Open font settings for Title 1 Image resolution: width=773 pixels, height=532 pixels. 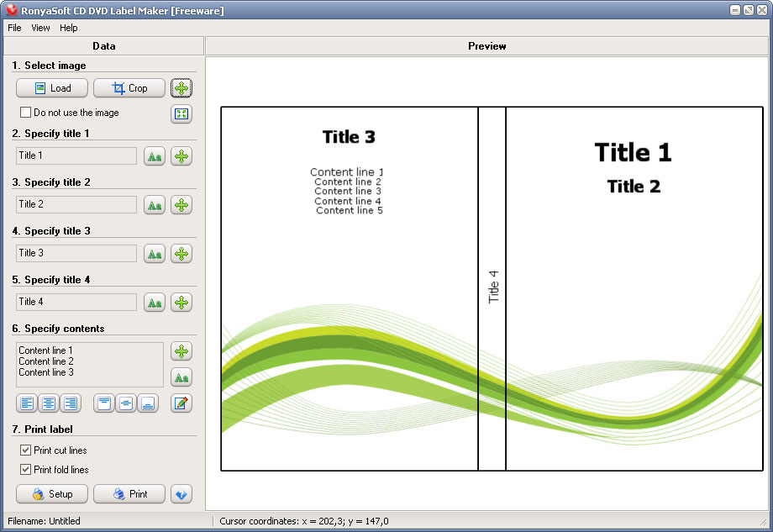point(154,156)
